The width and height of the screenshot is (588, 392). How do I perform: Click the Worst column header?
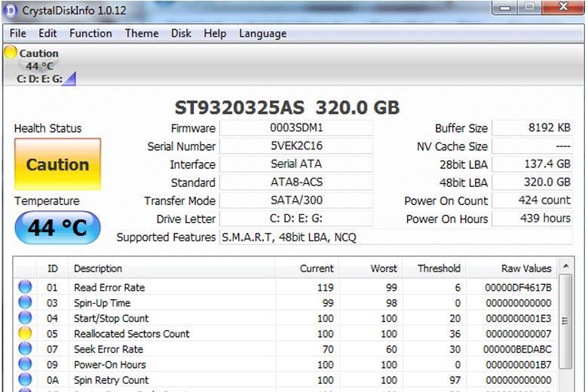click(x=370, y=268)
